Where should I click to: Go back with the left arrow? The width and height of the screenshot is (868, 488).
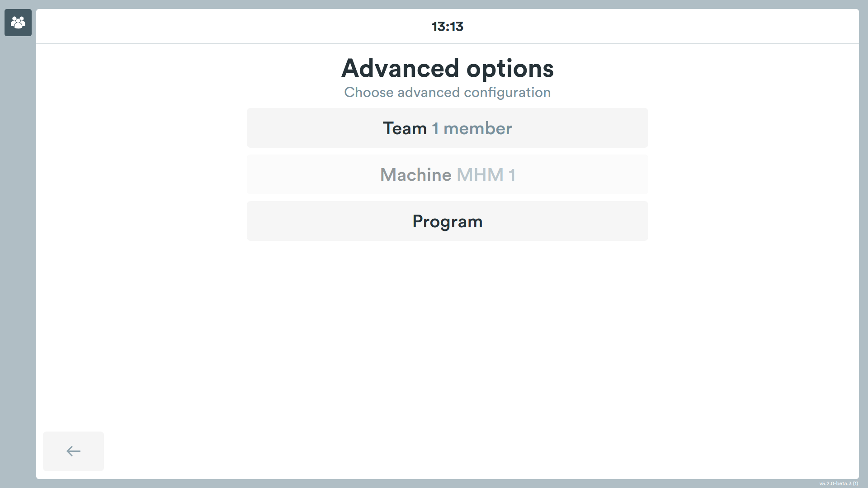click(x=73, y=451)
